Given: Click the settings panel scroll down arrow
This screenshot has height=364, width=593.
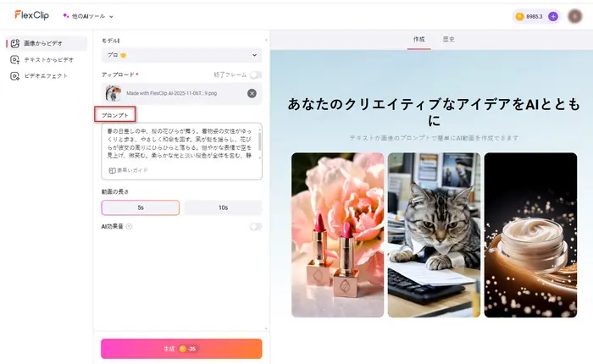Looking at the screenshot, I should [266, 328].
